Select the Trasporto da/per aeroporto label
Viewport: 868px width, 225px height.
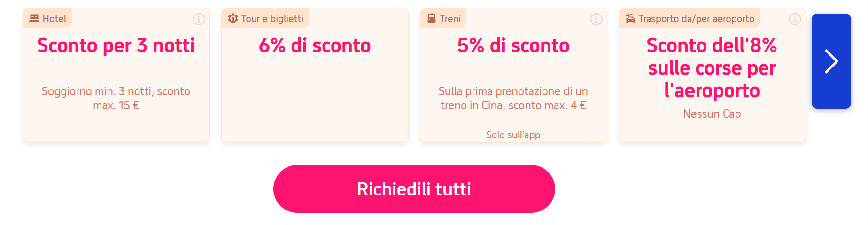(696, 19)
